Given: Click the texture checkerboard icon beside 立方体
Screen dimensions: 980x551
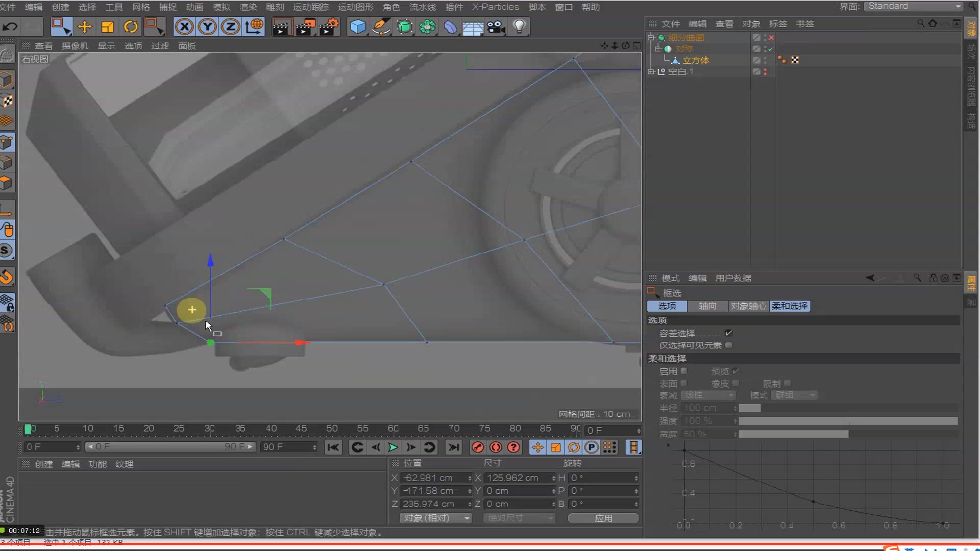Looking at the screenshot, I should 796,60.
